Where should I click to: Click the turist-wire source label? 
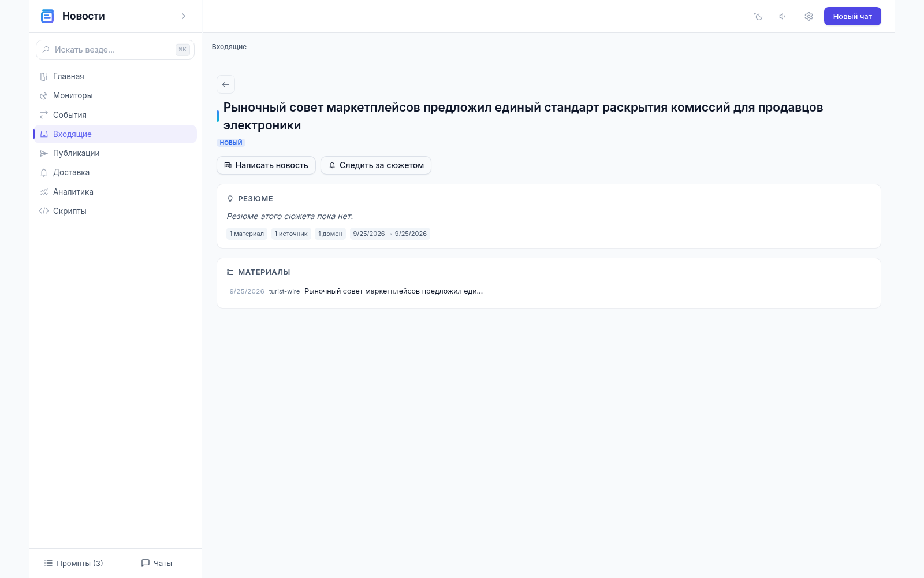[x=285, y=291]
